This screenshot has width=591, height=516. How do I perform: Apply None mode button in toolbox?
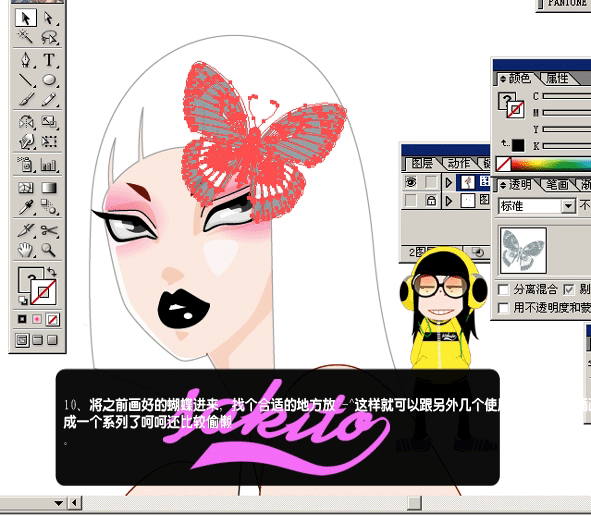tap(52, 320)
